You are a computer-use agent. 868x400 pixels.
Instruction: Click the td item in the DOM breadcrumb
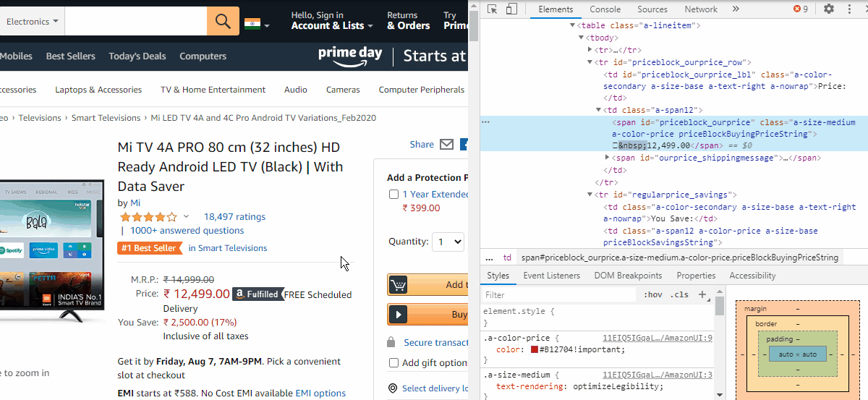pyautogui.click(x=507, y=258)
